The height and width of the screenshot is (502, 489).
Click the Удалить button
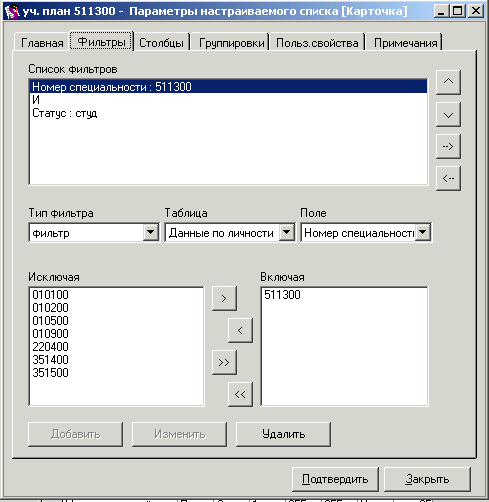[x=283, y=434]
